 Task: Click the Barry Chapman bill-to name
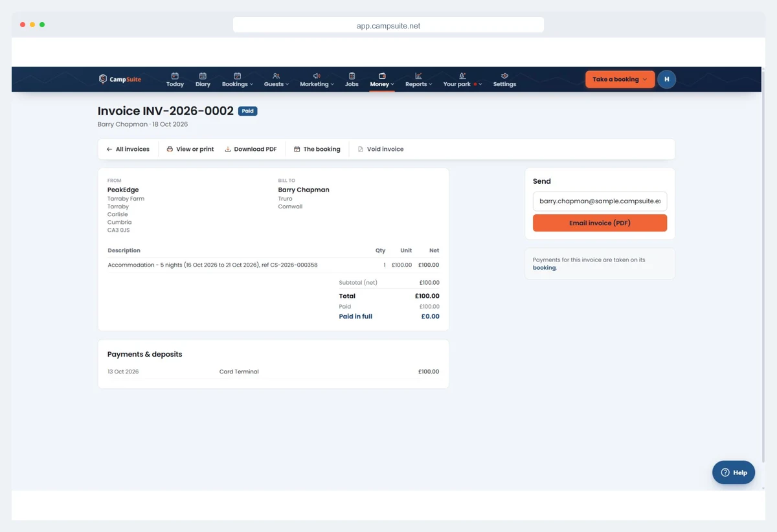tap(304, 190)
